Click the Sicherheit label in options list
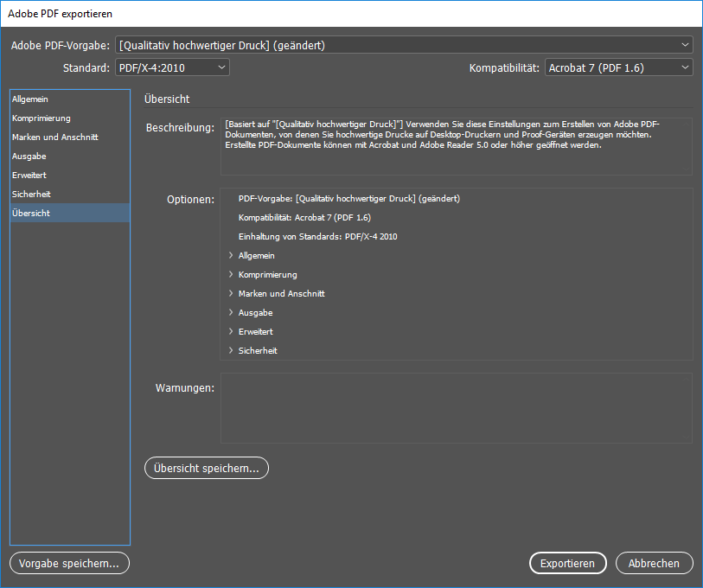Viewport: 703px width, 588px height. [258, 351]
